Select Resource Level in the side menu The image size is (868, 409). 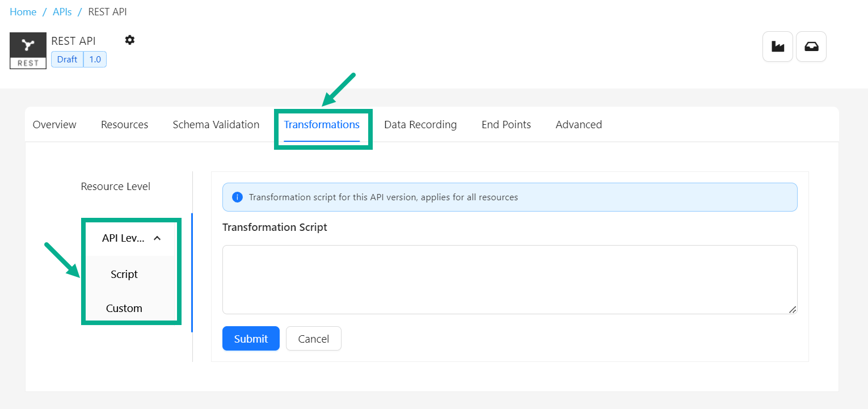point(115,187)
